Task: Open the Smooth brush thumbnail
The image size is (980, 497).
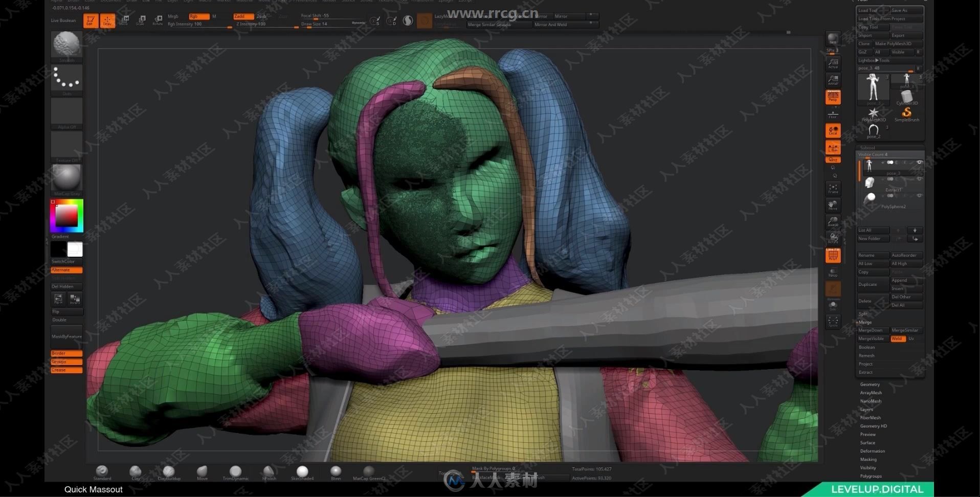Action: coord(66,47)
